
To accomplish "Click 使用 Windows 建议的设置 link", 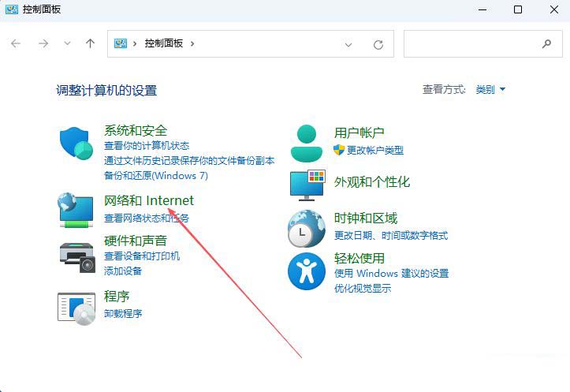I will pos(392,274).
